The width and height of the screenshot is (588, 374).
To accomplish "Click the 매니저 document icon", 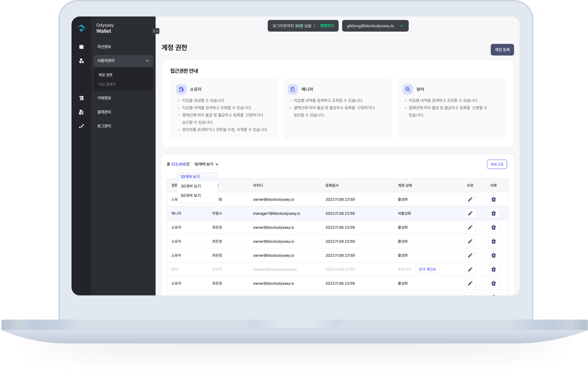I will coord(293,89).
